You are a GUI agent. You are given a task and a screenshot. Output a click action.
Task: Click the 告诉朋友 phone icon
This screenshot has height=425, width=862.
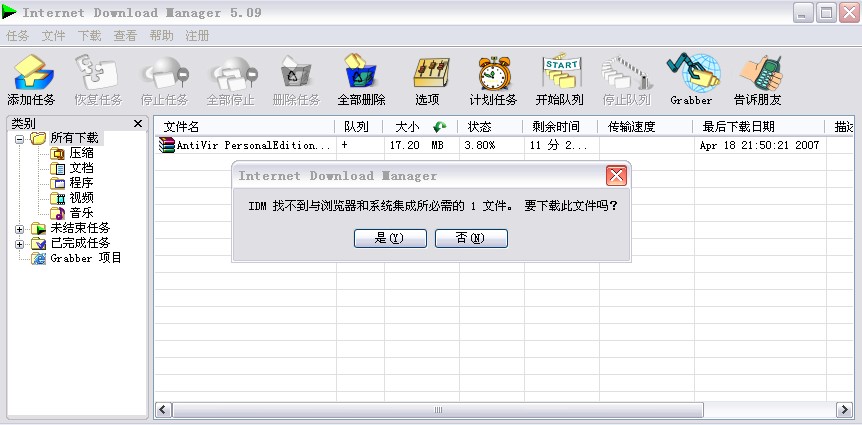click(x=761, y=73)
